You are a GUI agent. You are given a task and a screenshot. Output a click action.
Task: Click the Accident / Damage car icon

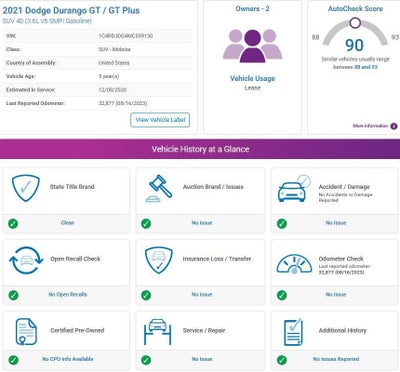294,189
